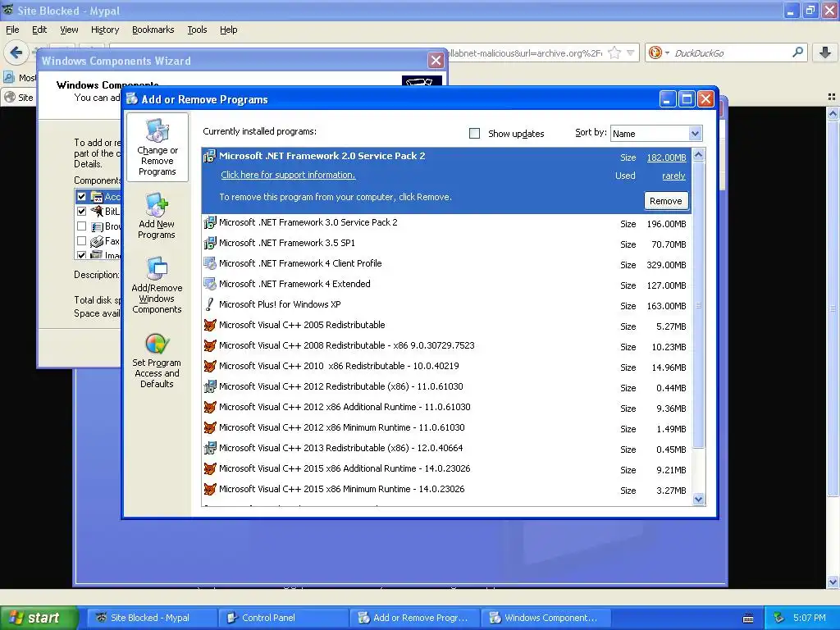This screenshot has width=840, height=630.
Task: Click the Microsoft Plus! for Windows XP icon
Action: pos(209,305)
